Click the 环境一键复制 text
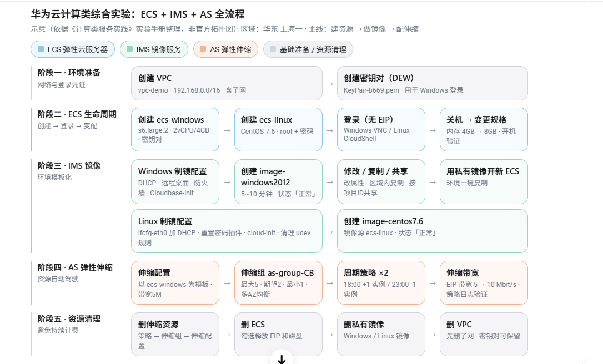The image size is (603, 364). pyautogui.click(x=467, y=183)
